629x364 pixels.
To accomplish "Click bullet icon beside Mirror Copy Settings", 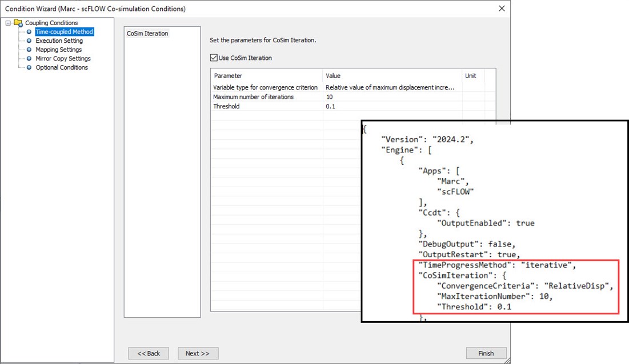I will tap(29, 58).
